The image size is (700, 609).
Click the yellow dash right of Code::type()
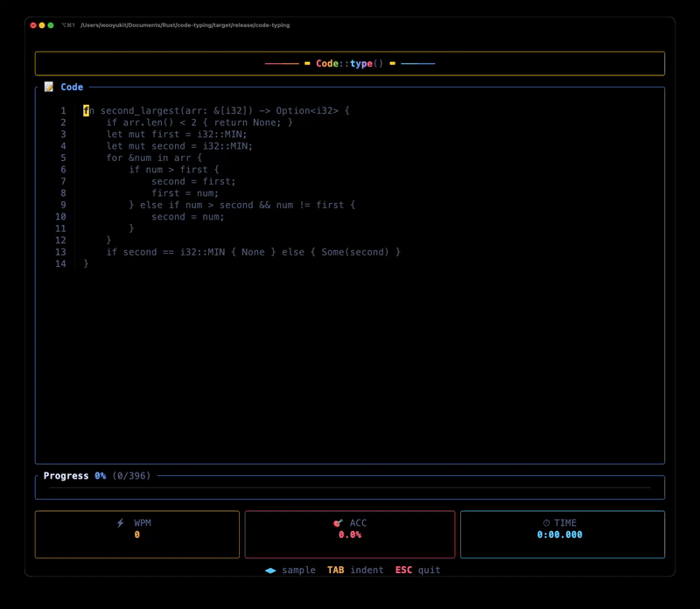pos(393,64)
